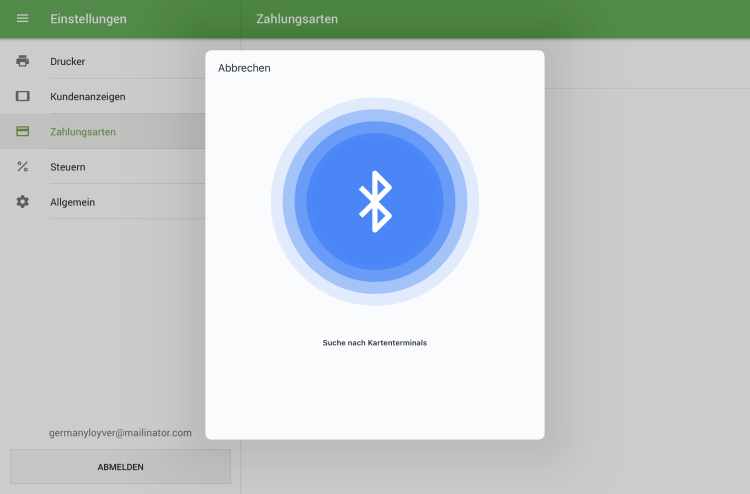The image size is (750, 494).
Task: Click the card icon beside Zahlungsarten
Action: point(22,131)
